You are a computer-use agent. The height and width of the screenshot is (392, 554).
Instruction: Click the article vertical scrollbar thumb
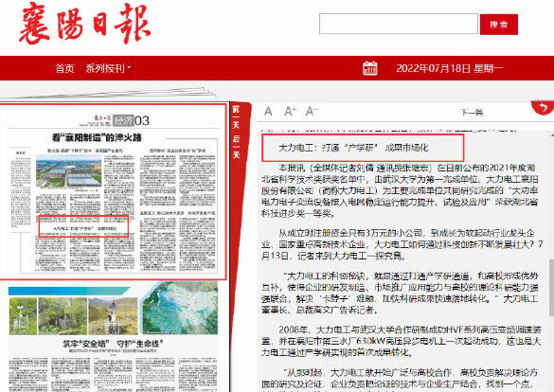(551, 288)
